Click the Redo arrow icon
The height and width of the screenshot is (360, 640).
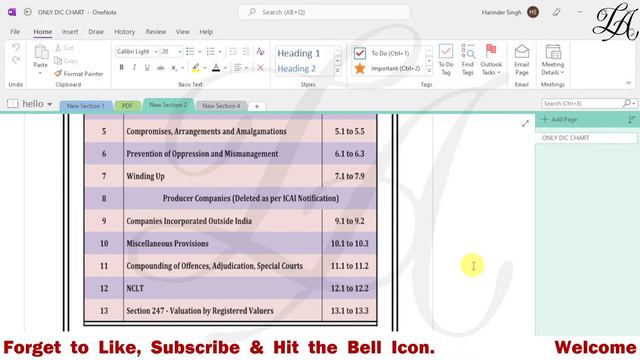pos(16,60)
